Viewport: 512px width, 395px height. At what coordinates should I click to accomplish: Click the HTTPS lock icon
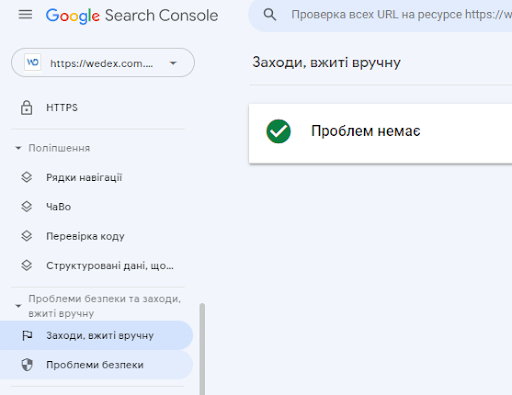pos(26,108)
